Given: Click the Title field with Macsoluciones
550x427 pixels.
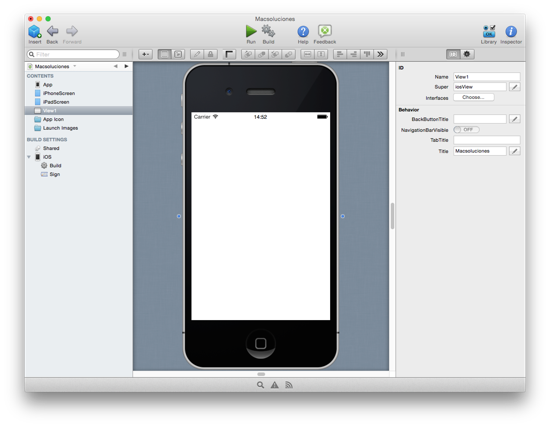Looking at the screenshot, I should (479, 151).
